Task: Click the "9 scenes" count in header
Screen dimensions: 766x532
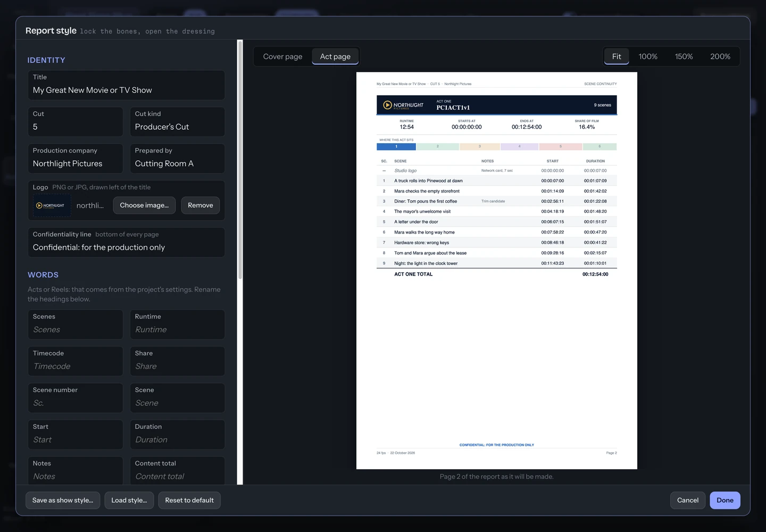Action: tap(603, 105)
